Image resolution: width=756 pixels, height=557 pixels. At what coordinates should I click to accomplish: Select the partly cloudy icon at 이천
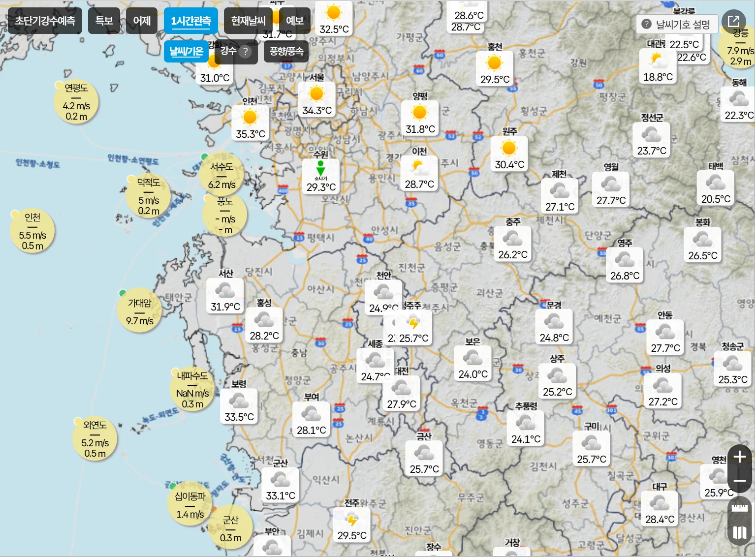pyautogui.click(x=419, y=168)
